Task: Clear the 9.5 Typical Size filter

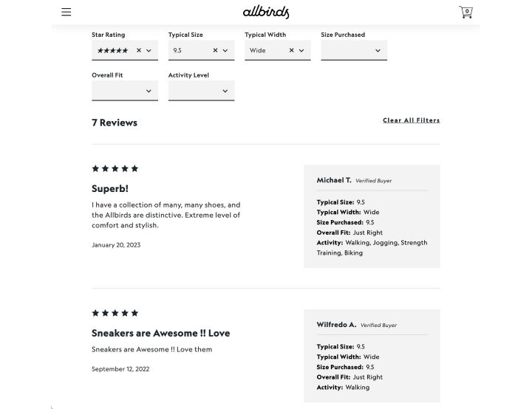Action: click(215, 50)
